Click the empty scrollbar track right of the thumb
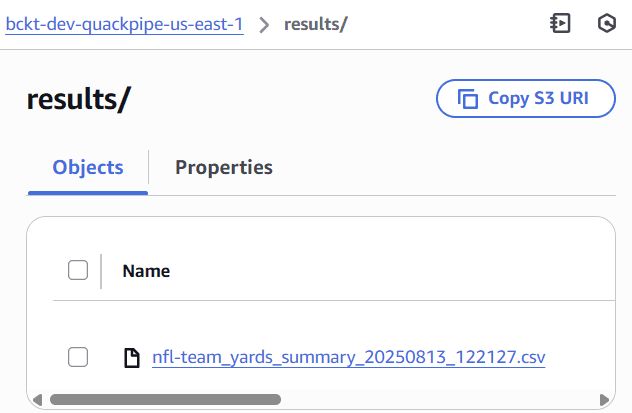The height and width of the screenshot is (413, 632). click(439, 400)
